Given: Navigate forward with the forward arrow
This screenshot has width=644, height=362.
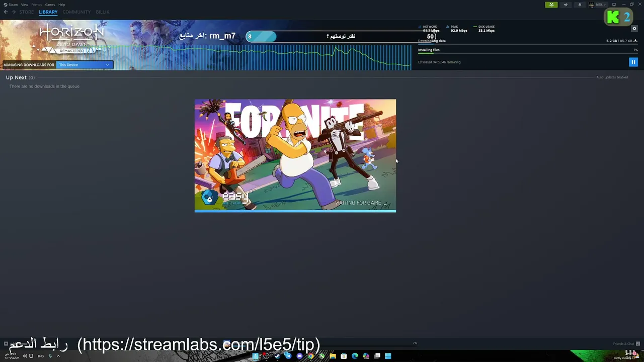Looking at the screenshot, I should (x=13, y=12).
